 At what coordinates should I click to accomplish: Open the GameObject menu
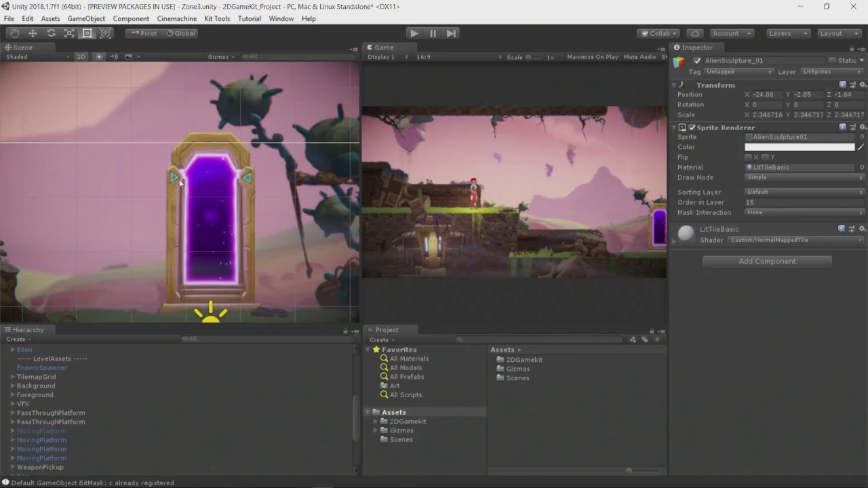pyautogui.click(x=86, y=18)
